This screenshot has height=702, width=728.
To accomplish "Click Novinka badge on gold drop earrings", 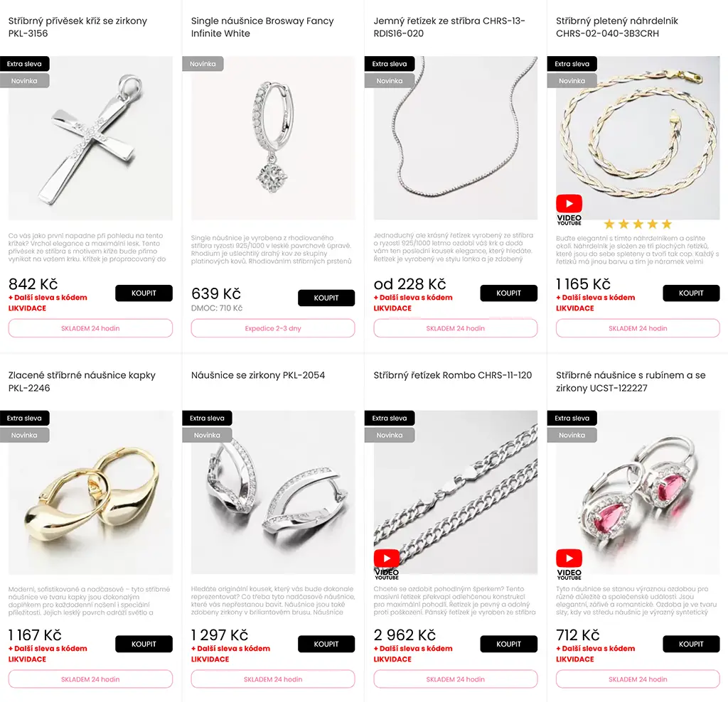I will coord(24,436).
